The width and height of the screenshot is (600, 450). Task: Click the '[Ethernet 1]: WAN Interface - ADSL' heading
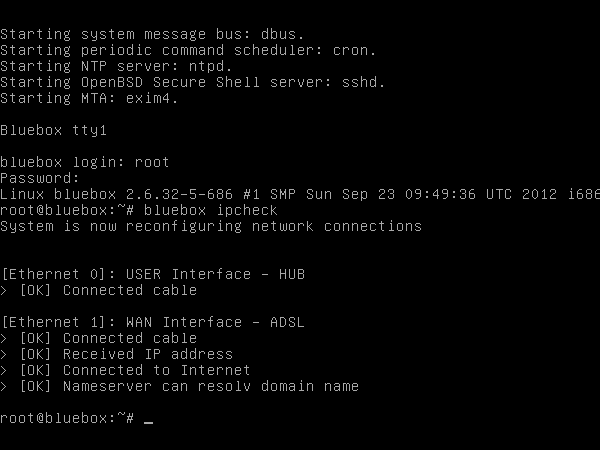pos(153,322)
